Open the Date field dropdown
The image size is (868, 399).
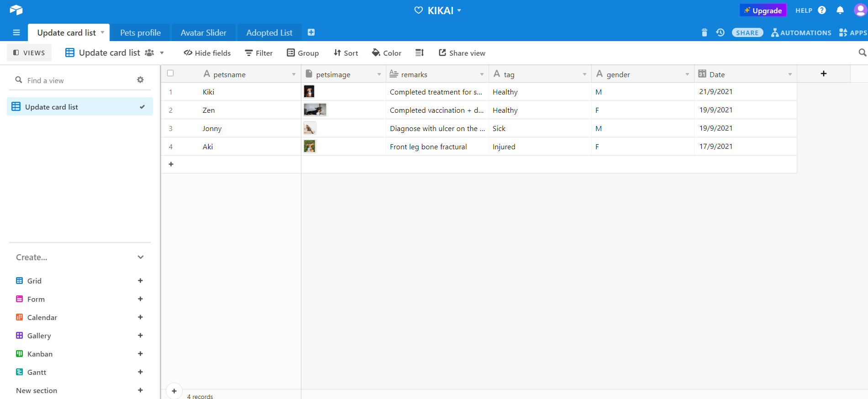click(790, 74)
